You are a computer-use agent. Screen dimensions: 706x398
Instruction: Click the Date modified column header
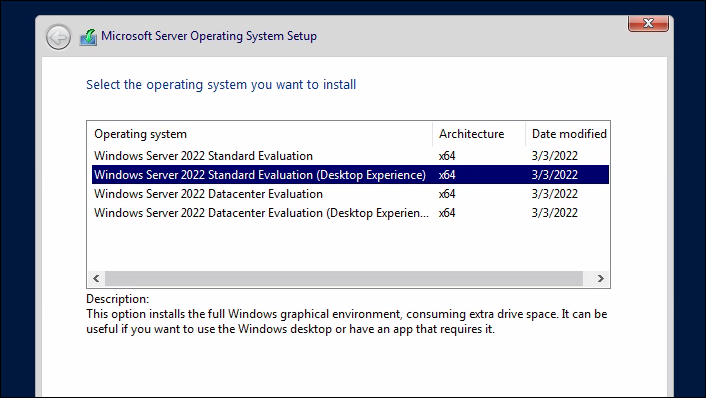pos(568,134)
